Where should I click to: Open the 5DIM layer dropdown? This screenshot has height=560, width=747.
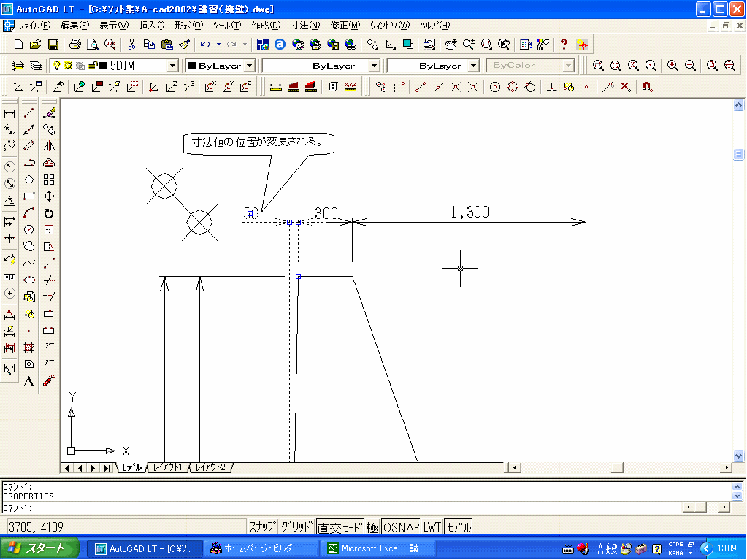(x=173, y=66)
